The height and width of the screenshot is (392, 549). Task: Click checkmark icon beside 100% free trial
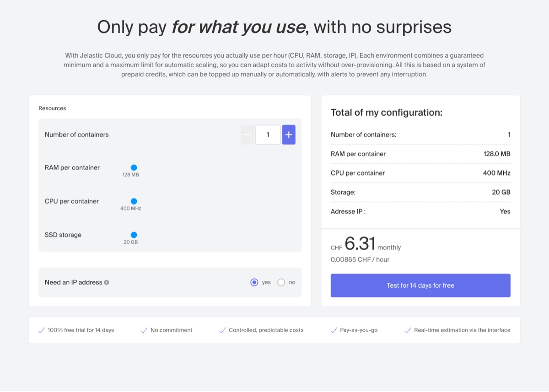click(42, 330)
